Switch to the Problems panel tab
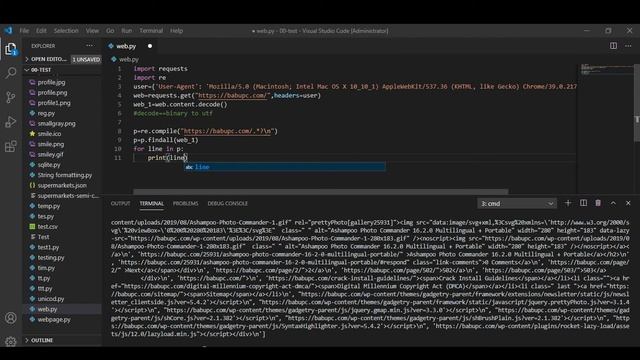Screen dimensions: 640x360 click(185, 203)
